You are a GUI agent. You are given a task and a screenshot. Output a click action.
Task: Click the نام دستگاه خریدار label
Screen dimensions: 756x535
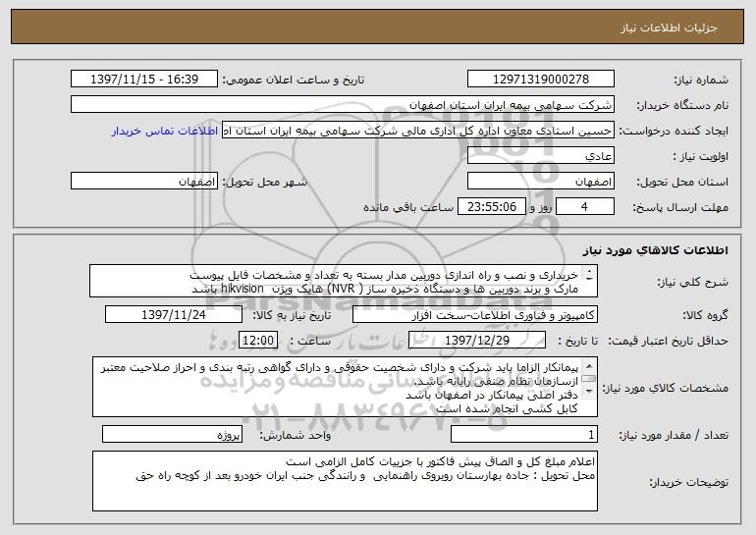(x=682, y=105)
